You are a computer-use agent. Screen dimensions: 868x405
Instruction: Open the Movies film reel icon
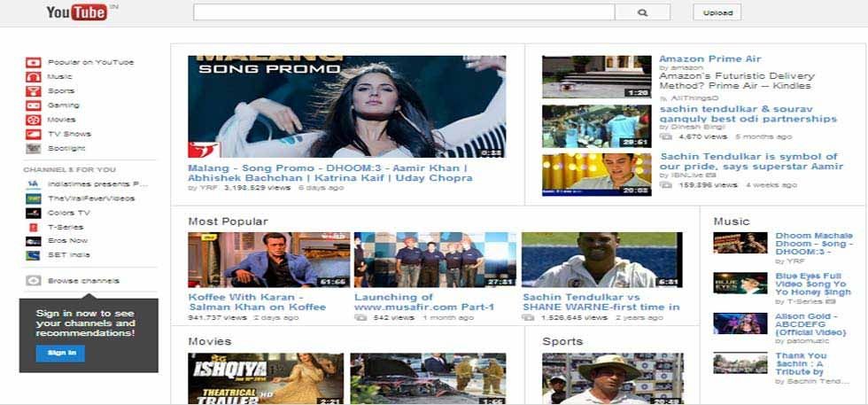pos(33,120)
